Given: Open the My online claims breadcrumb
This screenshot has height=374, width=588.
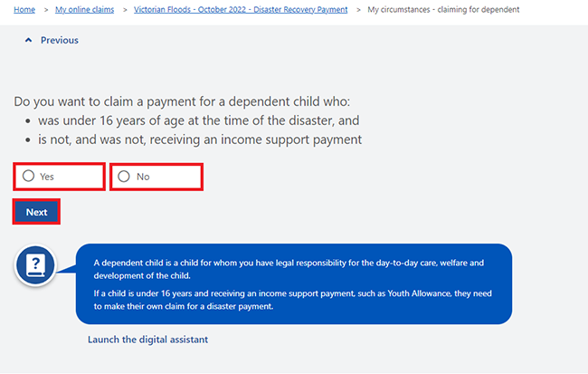Looking at the screenshot, I should coord(84,9).
